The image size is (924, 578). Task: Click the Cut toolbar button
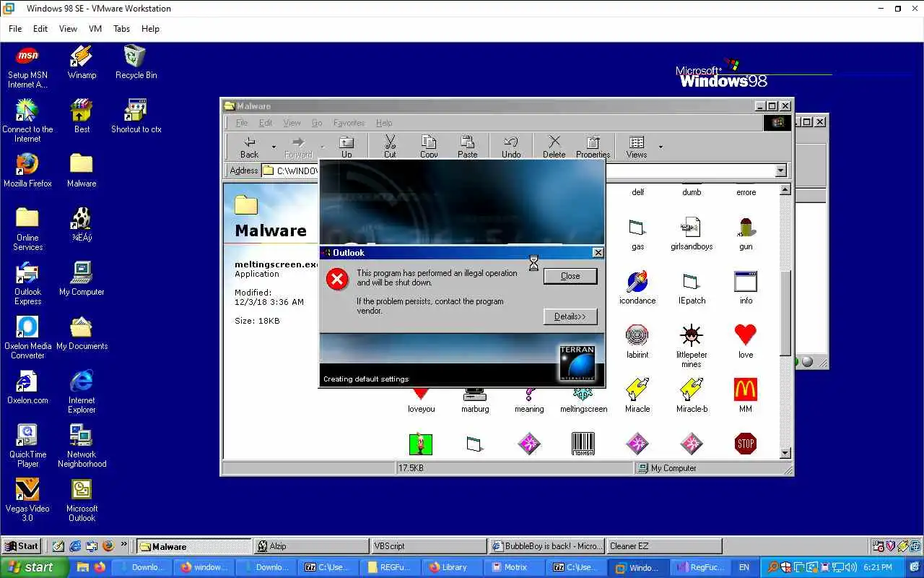390,147
